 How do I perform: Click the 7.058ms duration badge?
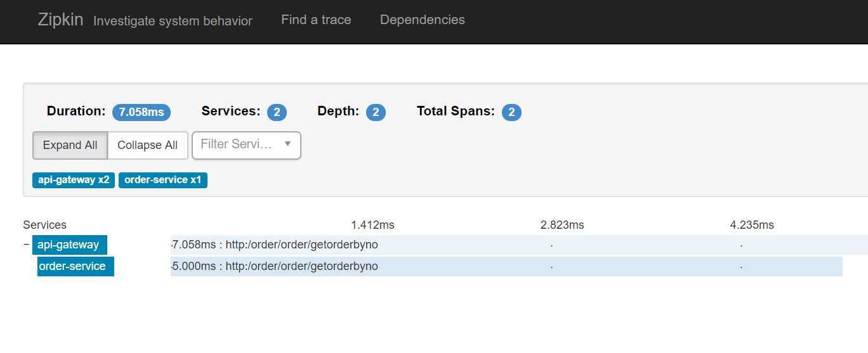pyautogui.click(x=141, y=112)
